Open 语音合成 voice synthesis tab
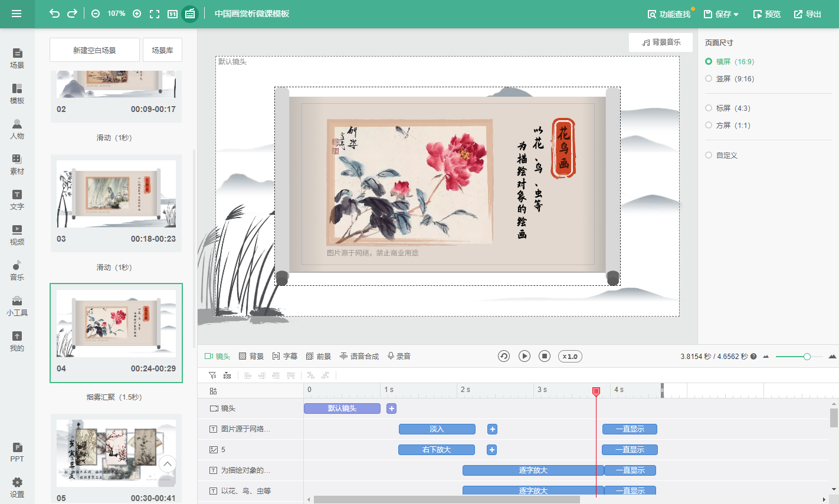Viewport: 839px width, 504px height. tap(359, 356)
